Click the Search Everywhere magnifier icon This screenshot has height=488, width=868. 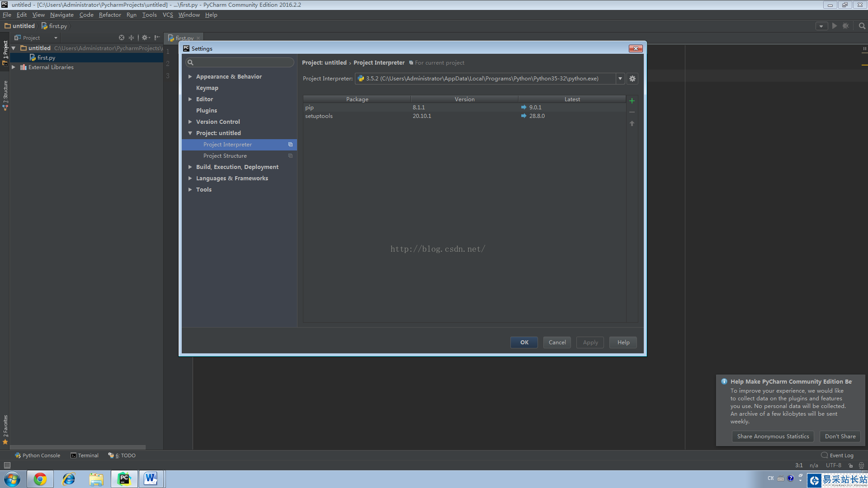[862, 26]
